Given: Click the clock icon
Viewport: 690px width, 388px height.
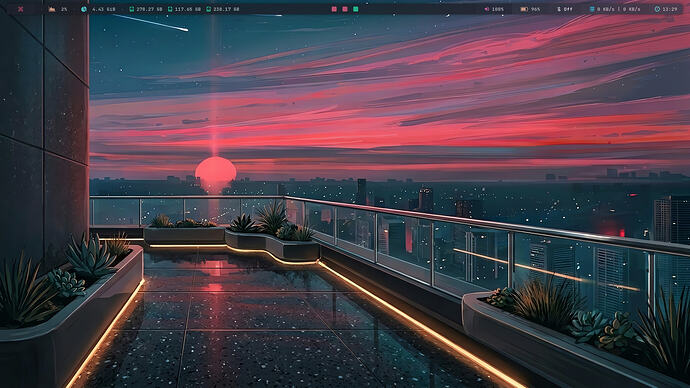Looking at the screenshot, I should pyautogui.click(x=657, y=9).
